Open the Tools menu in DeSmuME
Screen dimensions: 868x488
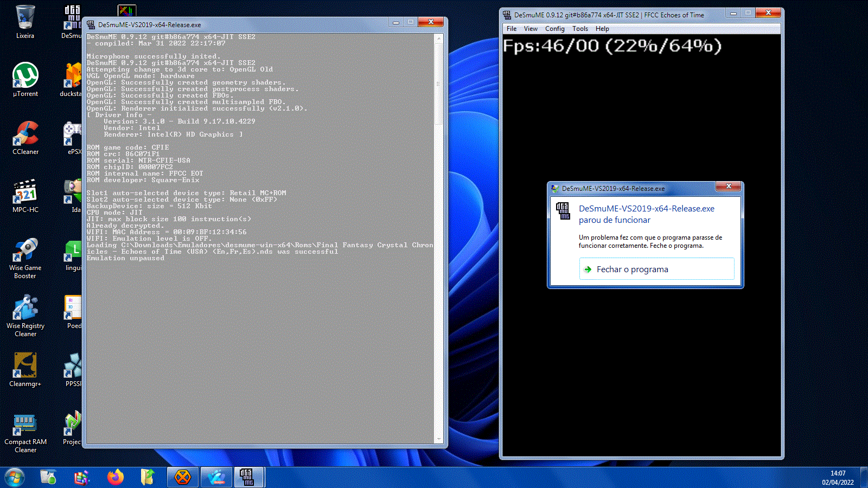tap(580, 29)
